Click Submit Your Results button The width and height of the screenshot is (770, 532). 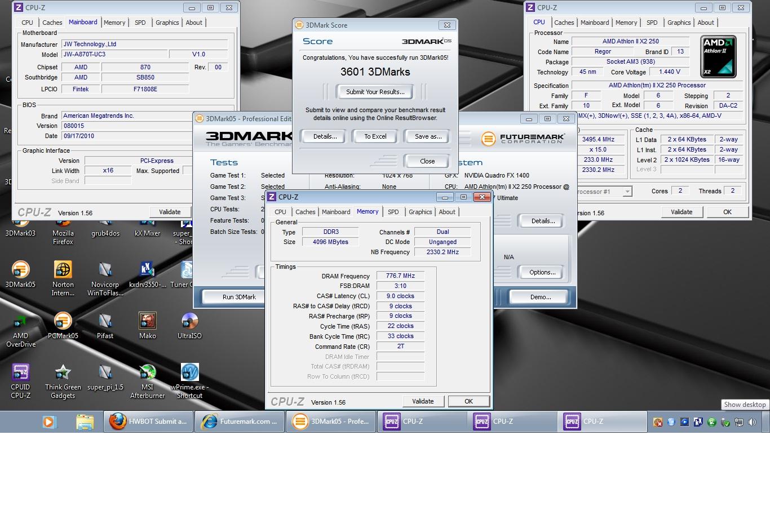point(375,92)
